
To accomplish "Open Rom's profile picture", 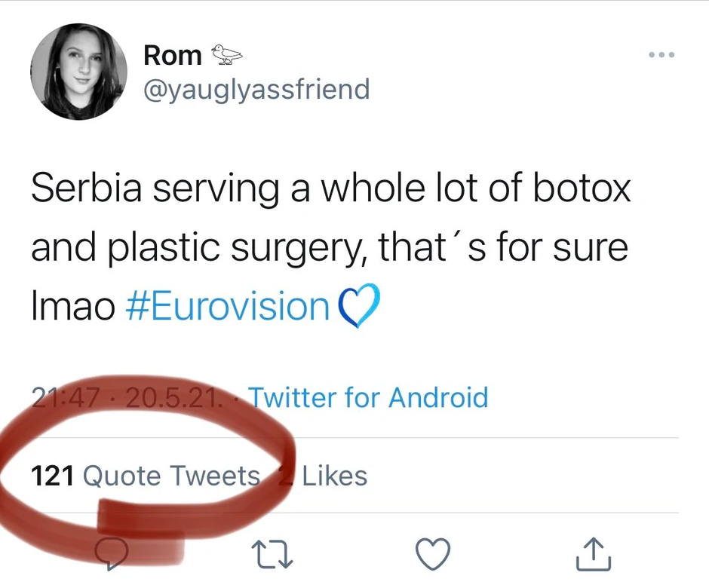I will click(x=78, y=72).
